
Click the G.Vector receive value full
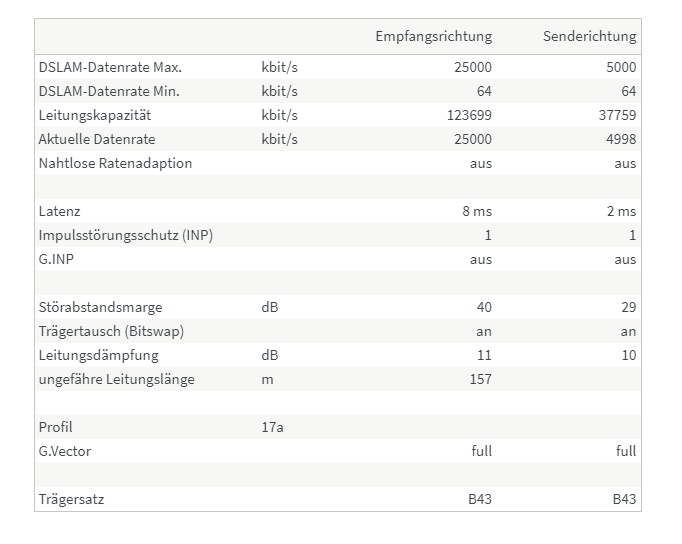[481, 451]
